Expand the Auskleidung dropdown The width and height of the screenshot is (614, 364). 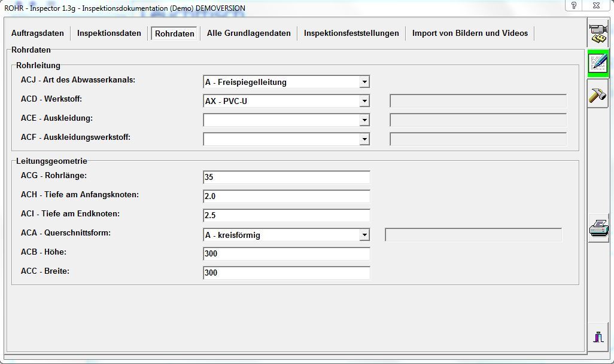pyautogui.click(x=364, y=120)
